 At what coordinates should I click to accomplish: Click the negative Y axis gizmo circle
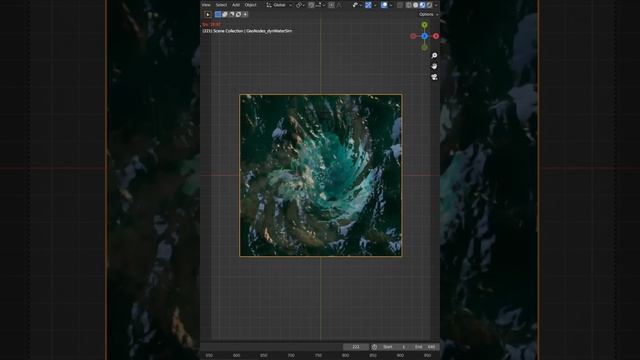tap(424, 47)
